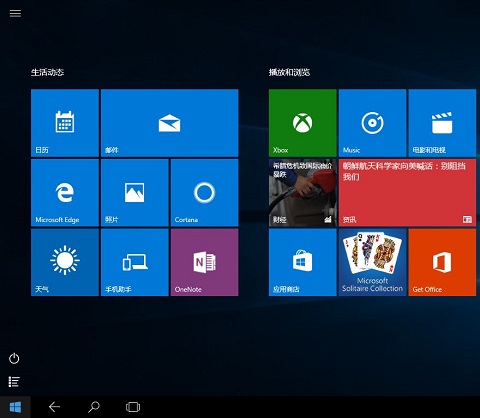Open the red News tile (资讯)

point(407,193)
